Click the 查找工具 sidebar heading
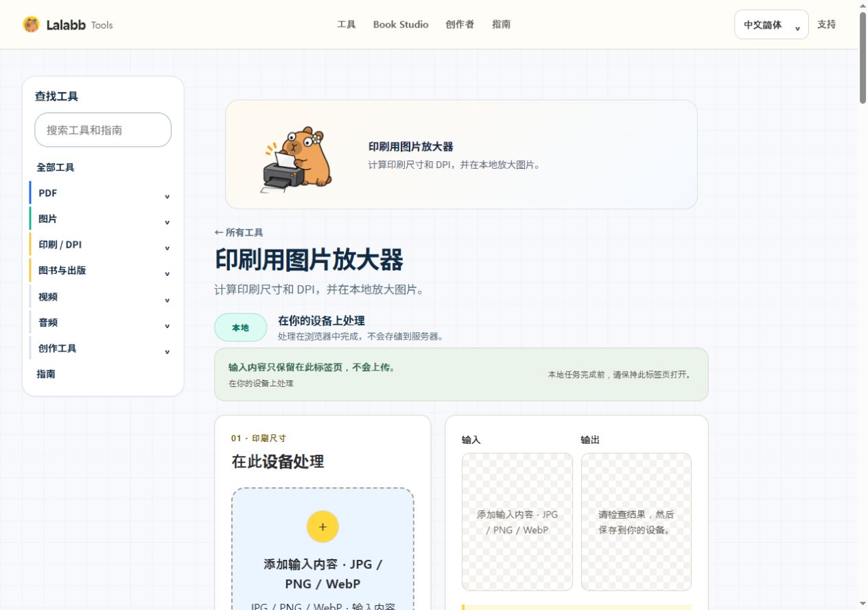868x610 pixels. [57, 97]
